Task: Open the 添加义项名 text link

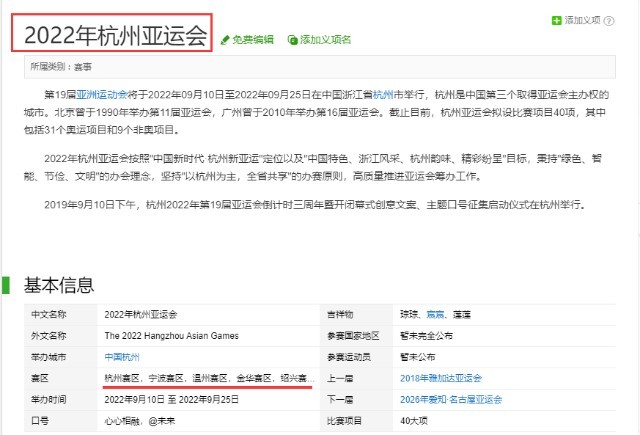Action: [x=325, y=40]
